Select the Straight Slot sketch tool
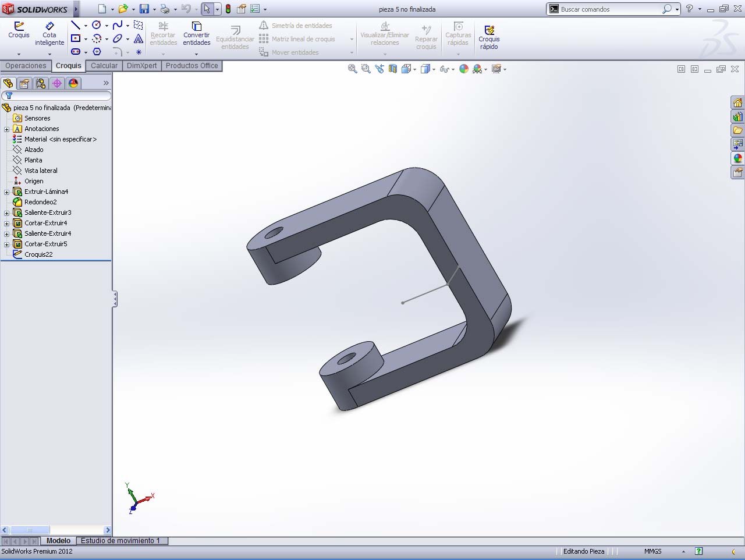The width and height of the screenshot is (745, 560). pos(76,52)
